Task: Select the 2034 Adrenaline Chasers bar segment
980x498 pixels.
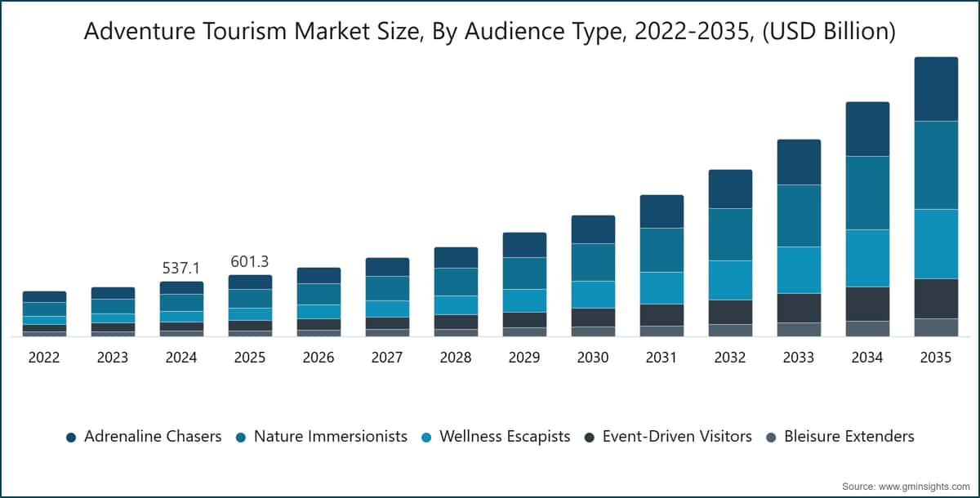Action: point(867,129)
